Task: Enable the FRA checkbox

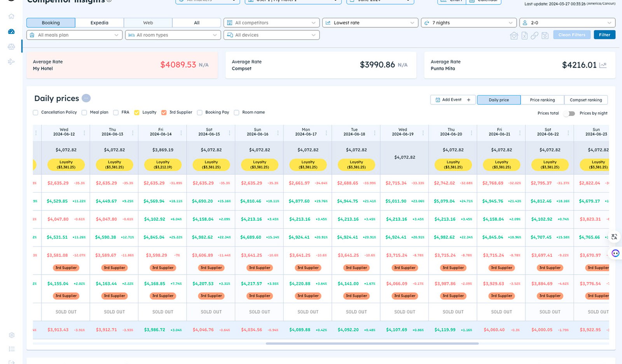Action: (x=115, y=113)
